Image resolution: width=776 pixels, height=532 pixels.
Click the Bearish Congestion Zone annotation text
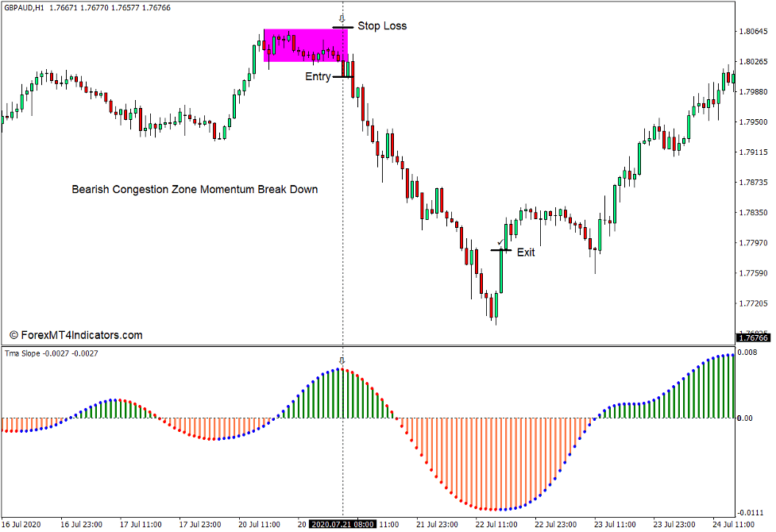coord(194,190)
